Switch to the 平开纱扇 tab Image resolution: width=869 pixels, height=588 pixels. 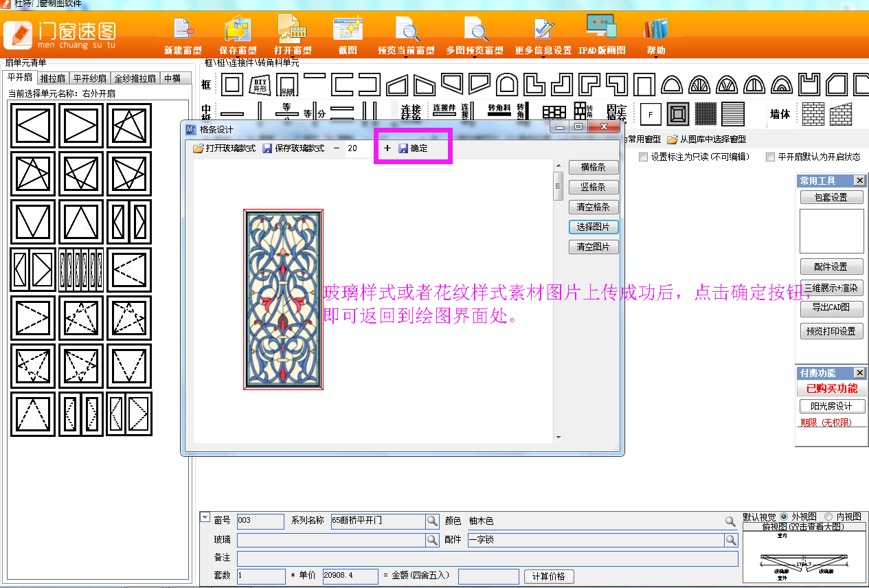90,78
